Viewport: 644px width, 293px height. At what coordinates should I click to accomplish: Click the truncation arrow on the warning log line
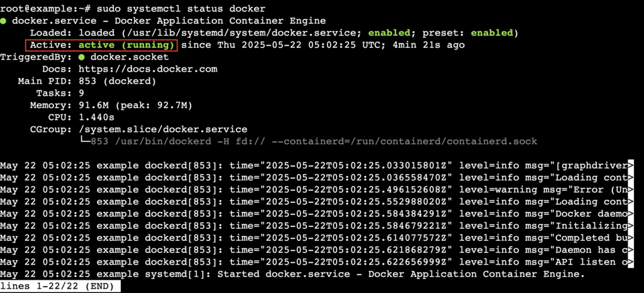(630, 190)
